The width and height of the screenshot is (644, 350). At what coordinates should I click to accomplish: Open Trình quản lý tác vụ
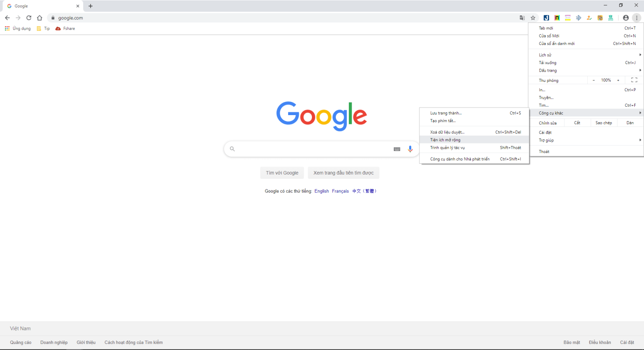[475, 148]
